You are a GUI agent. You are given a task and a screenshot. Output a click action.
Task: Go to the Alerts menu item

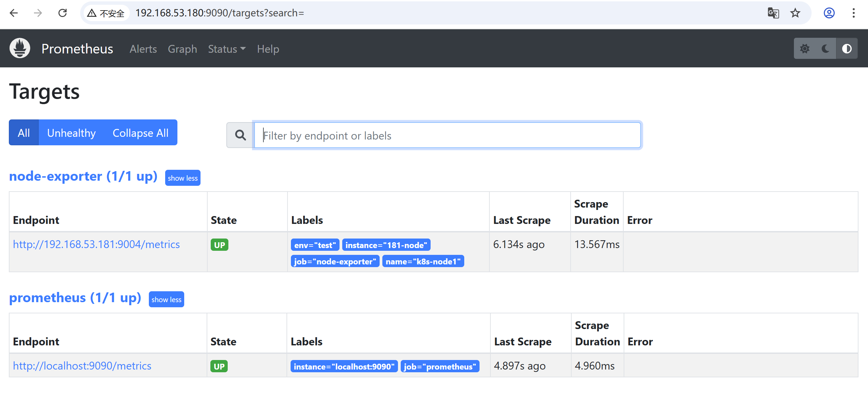[143, 49]
